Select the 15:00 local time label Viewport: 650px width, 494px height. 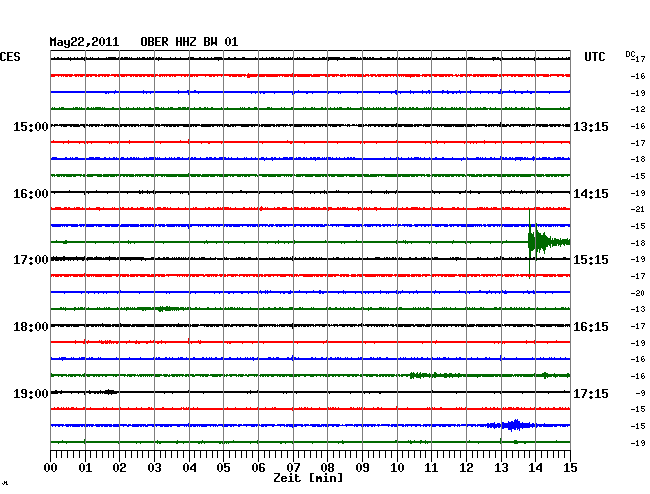[31, 126]
